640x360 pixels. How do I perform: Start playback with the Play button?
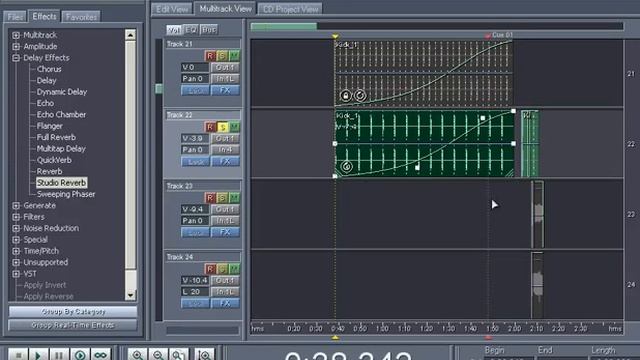(x=38, y=354)
